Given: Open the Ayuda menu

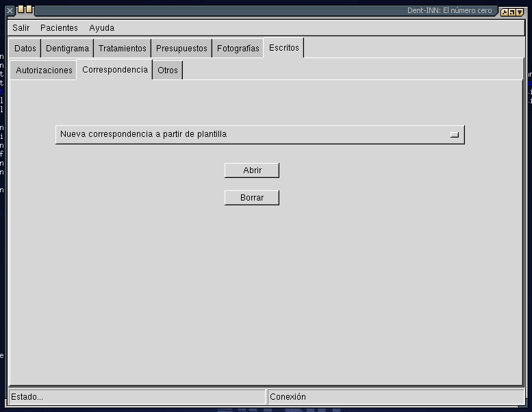Looking at the screenshot, I should [102, 28].
